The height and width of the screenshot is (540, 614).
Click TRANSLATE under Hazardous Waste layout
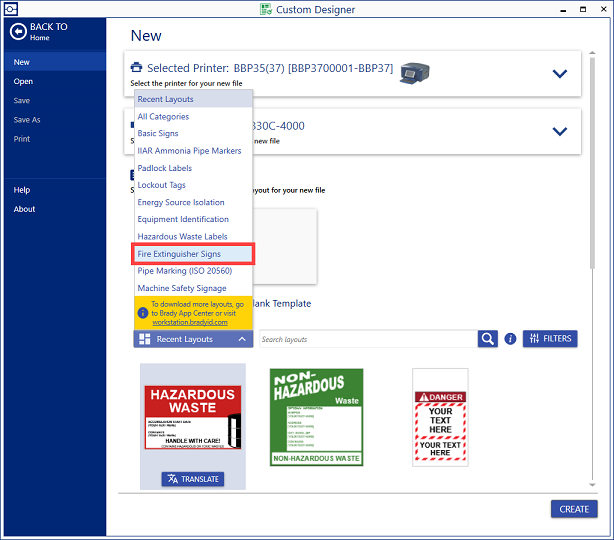192,479
